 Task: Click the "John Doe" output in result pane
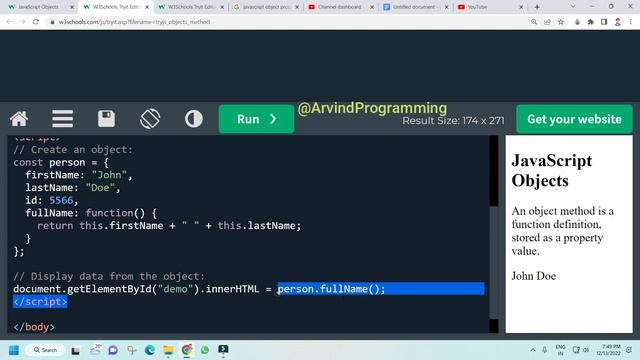click(x=533, y=276)
